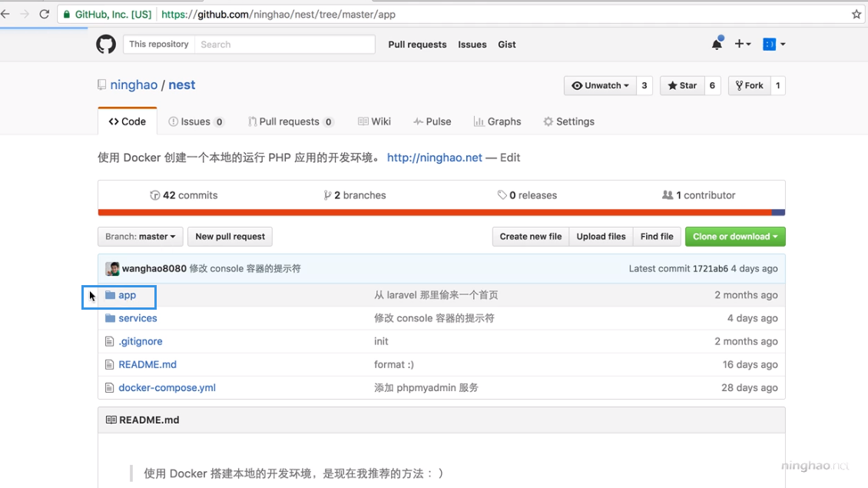Image resolution: width=868 pixels, height=488 pixels.
Task: Open Gist in top navigation
Action: click(506, 45)
